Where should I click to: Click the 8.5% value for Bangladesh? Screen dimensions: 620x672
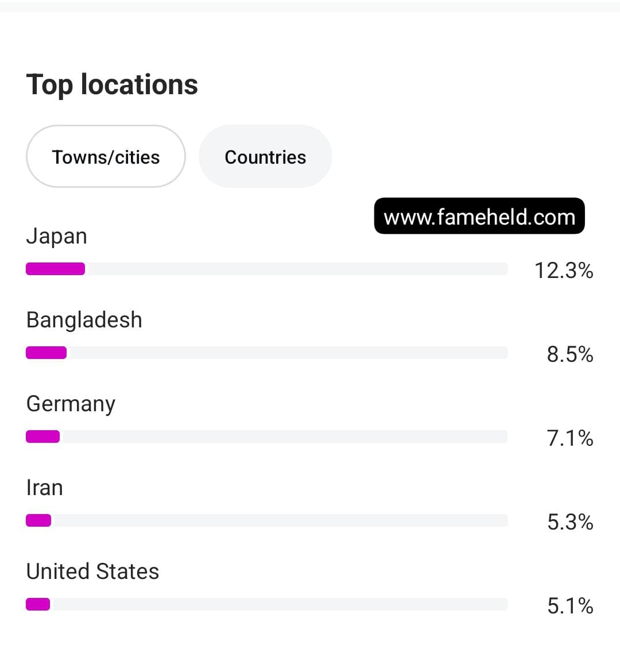(x=569, y=354)
